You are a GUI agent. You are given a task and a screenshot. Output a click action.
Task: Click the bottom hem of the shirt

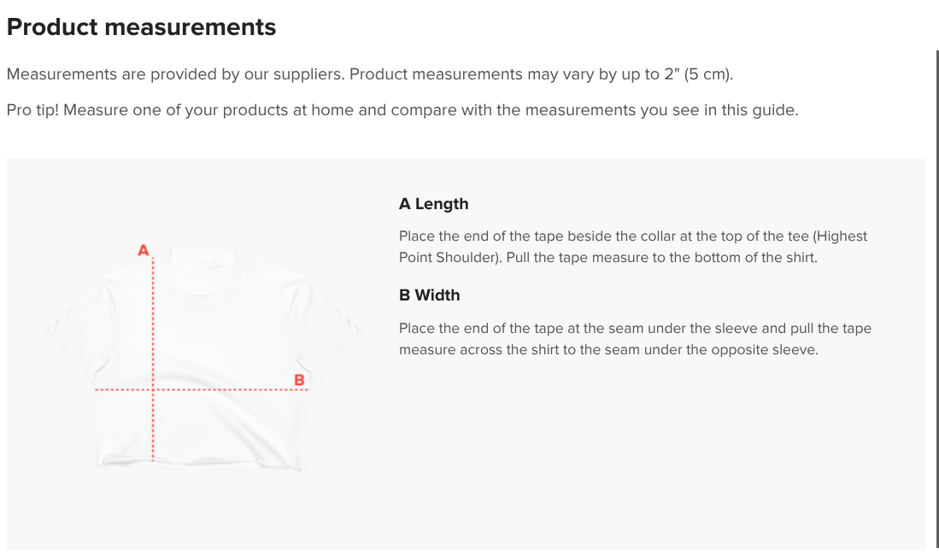202,464
